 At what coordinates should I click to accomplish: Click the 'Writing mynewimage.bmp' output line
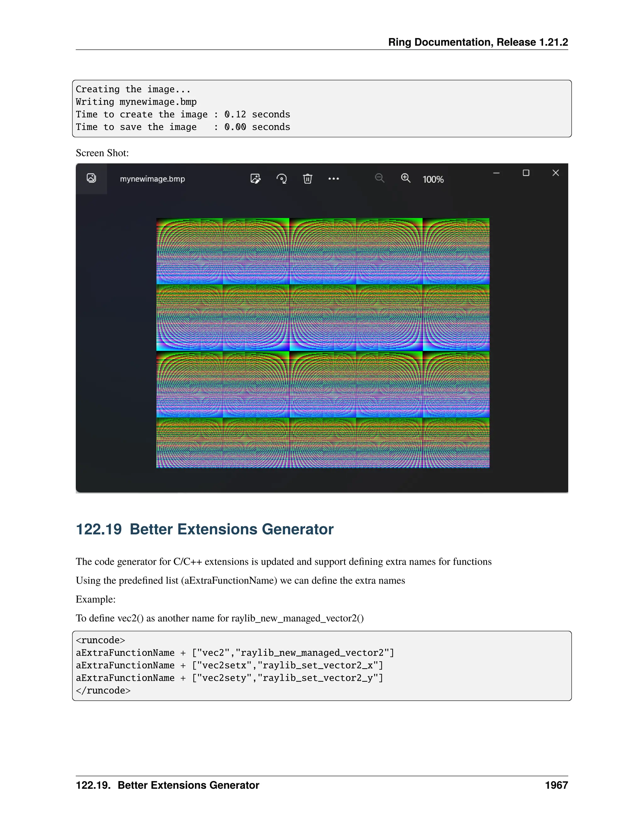click(x=136, y=102)
